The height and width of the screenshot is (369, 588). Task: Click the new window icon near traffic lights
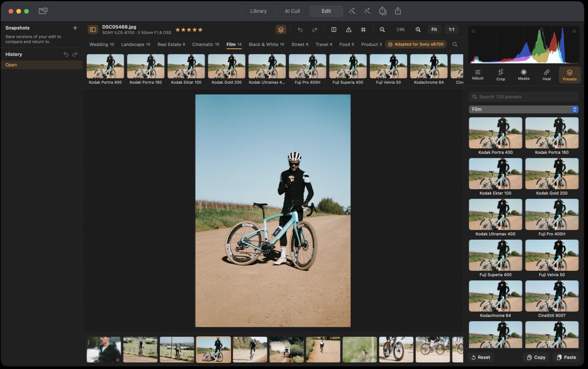[43, 11]
